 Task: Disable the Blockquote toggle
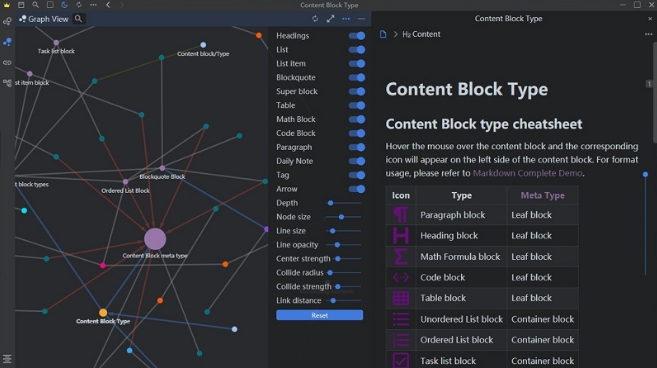coord(357,78)
